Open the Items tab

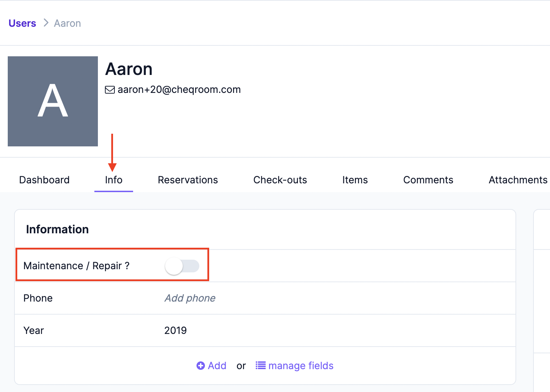click(355, 180)
